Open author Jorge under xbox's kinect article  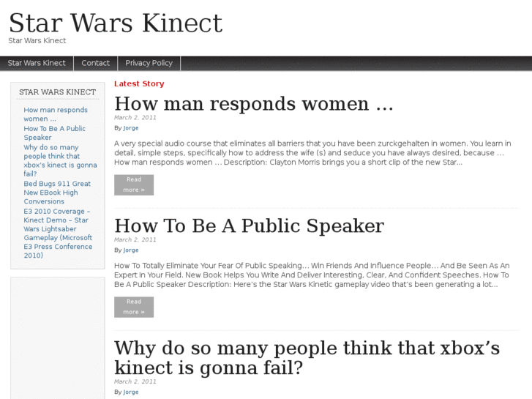[x=131, y=392]
